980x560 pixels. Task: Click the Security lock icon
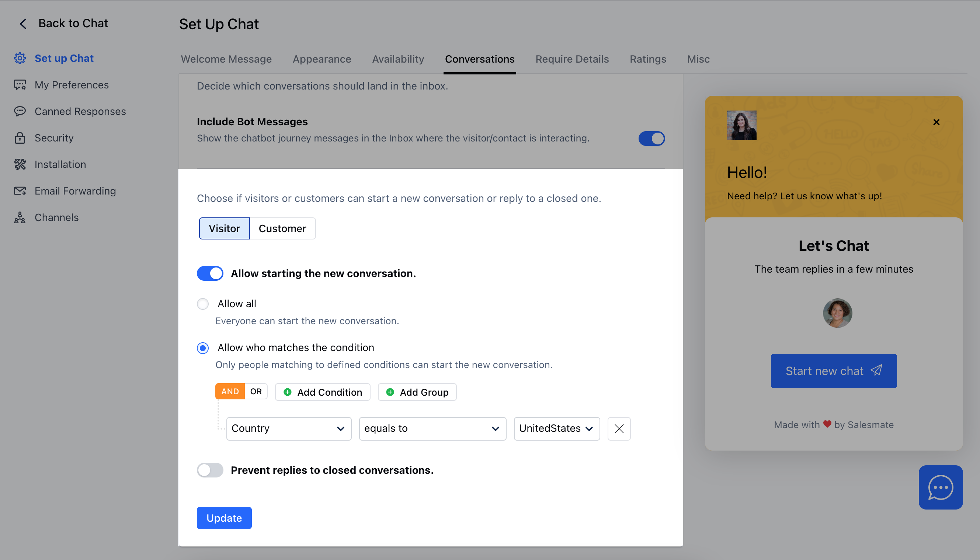20,138
